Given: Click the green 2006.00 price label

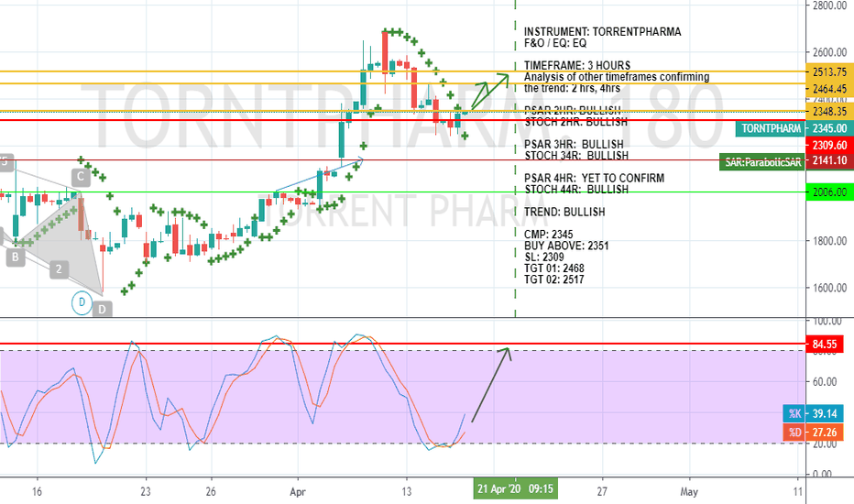Looking at the screenshot, I should (x=829, y=192).
